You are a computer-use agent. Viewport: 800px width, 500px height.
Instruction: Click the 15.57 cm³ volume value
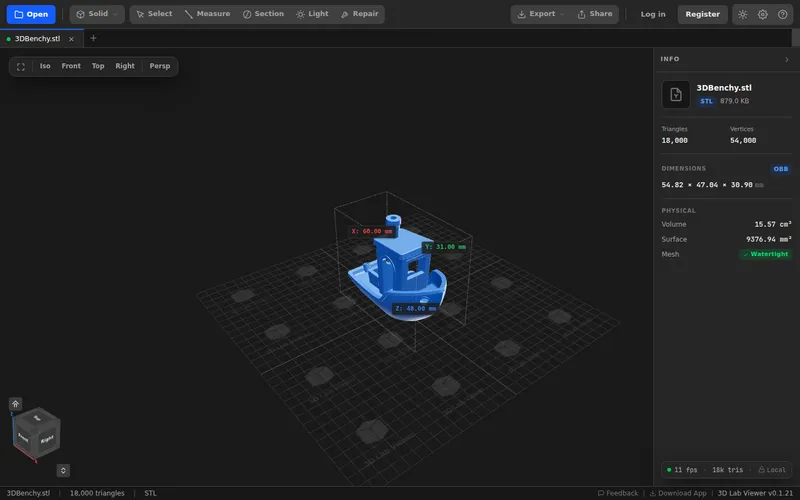coord(773,224)
